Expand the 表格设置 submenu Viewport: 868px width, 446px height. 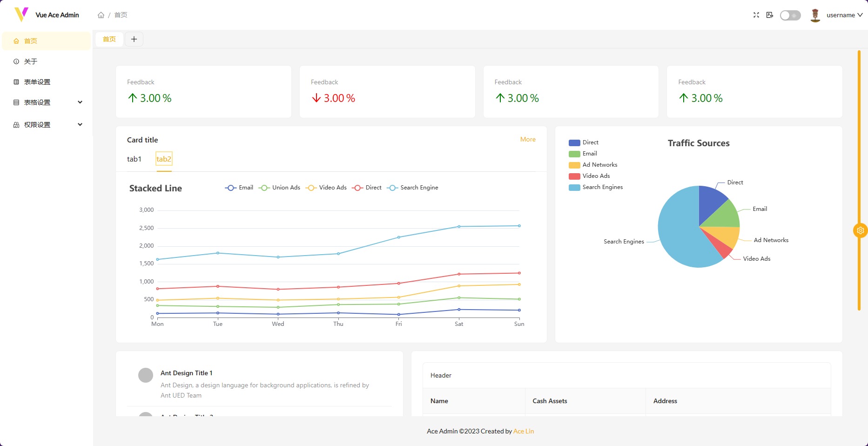[47, 102]
